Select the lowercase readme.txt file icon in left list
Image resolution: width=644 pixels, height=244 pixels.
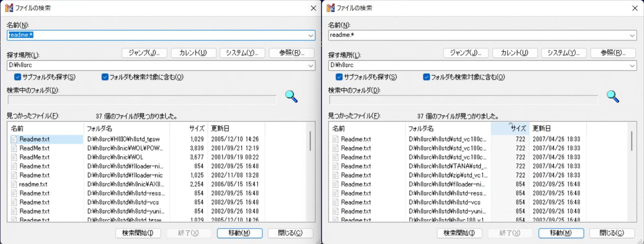point(14,184)
